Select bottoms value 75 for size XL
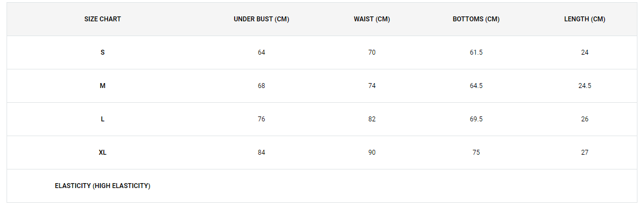Image resolution: width=644 pixels, height=205 pixels. click(476, 153)
